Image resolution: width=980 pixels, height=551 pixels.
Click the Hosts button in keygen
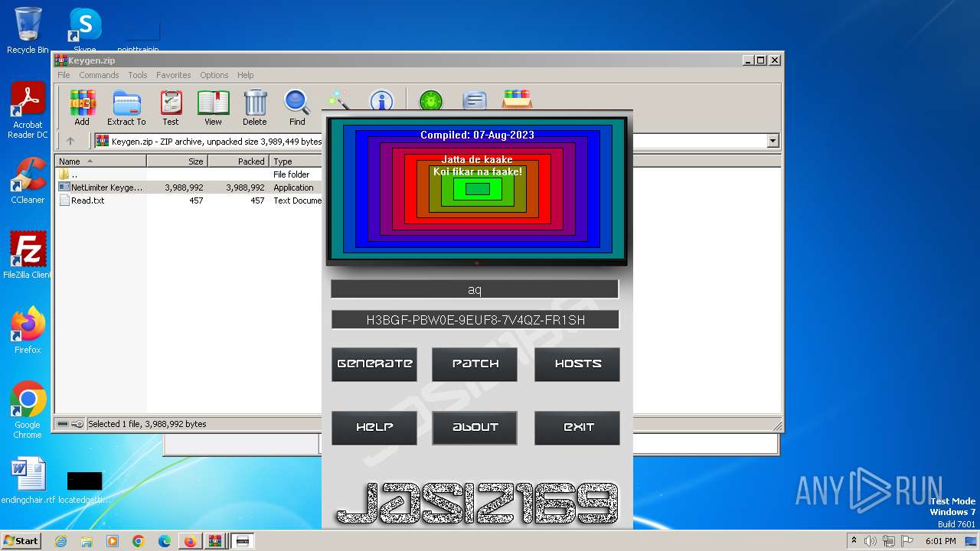(577, 364)
